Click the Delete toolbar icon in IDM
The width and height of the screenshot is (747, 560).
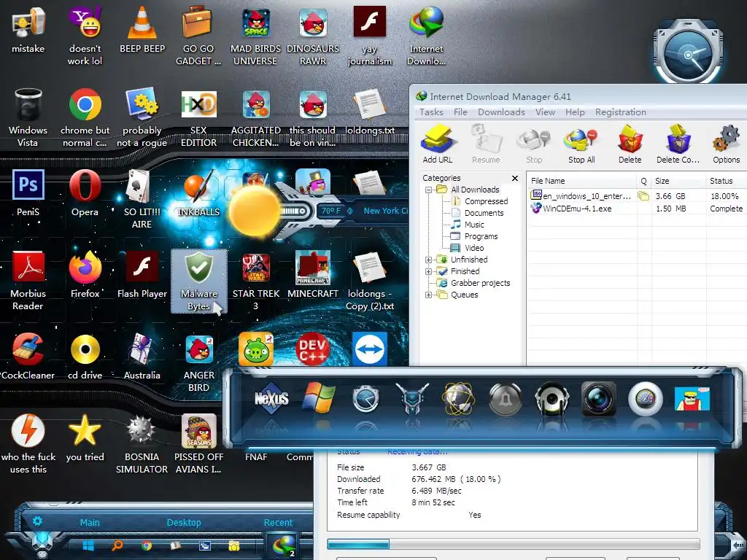[x=630, y=144]
